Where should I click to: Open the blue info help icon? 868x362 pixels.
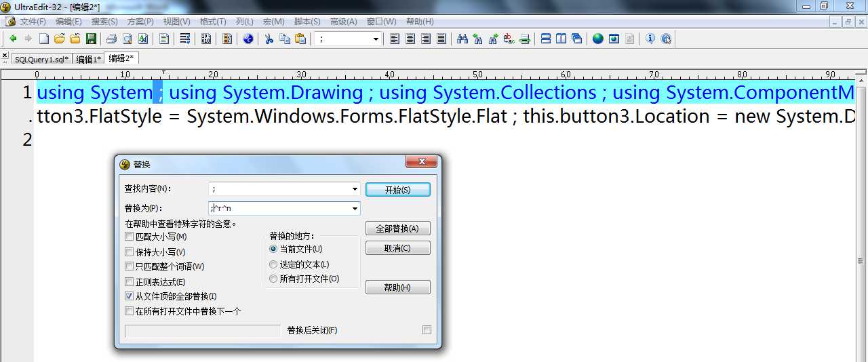[650, 39]
